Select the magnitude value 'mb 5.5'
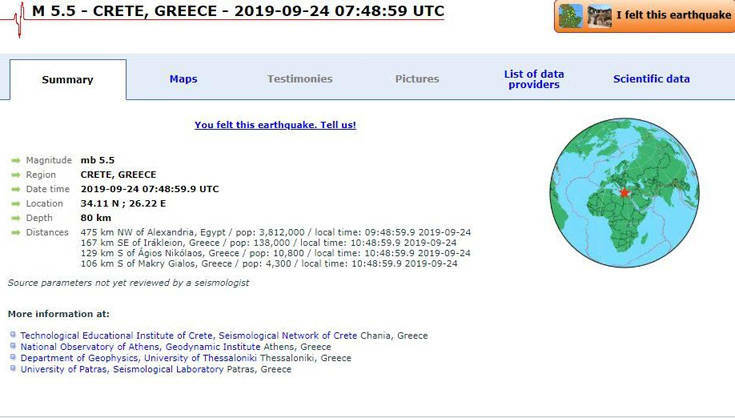Image resolution: width=735 pixels, height=418 pixels. coord(98,160)
